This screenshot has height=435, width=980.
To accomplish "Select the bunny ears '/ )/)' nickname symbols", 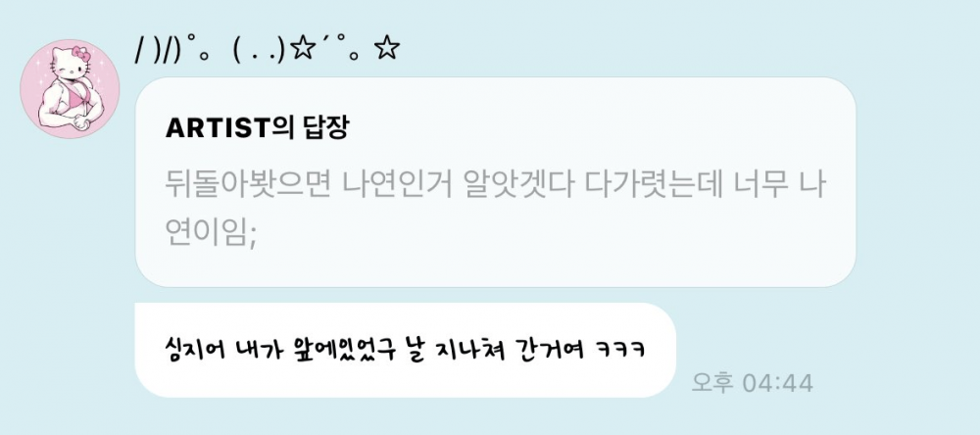I will point(158,51).
